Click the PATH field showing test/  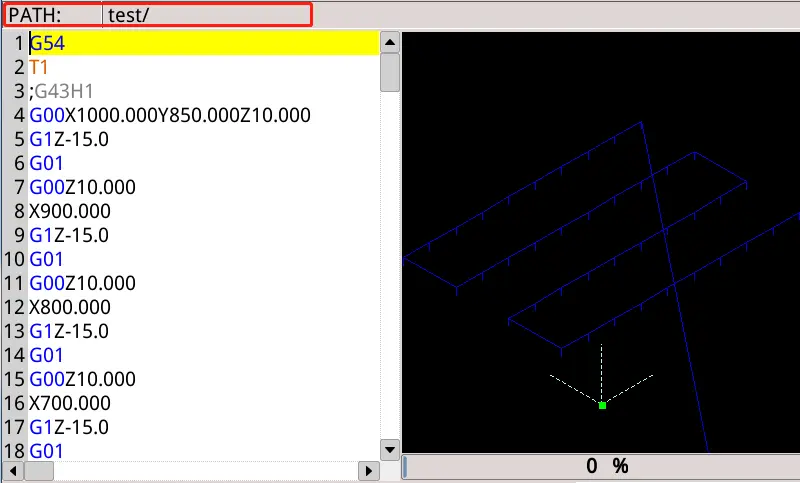(207, 15)
